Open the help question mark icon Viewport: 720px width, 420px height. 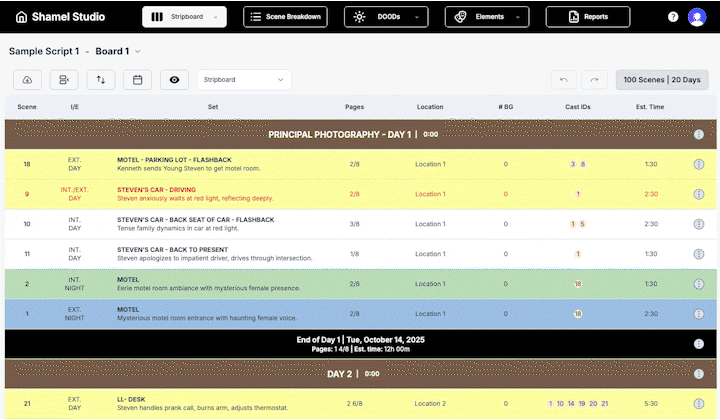coord(673,17)
